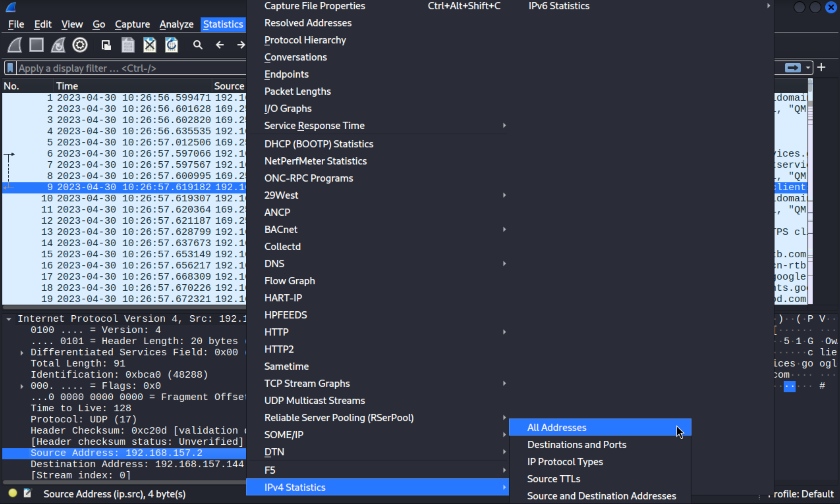This screenshot has width=840, height=504.
Task: Open the View menu
Action: click(x=72, y=24)
